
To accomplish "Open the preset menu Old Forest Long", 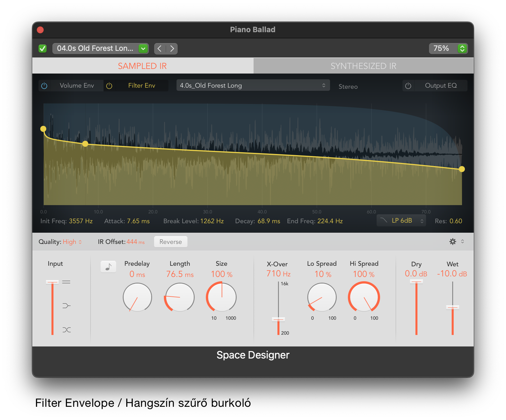I will pyautogui.click(x=100, y=49).
